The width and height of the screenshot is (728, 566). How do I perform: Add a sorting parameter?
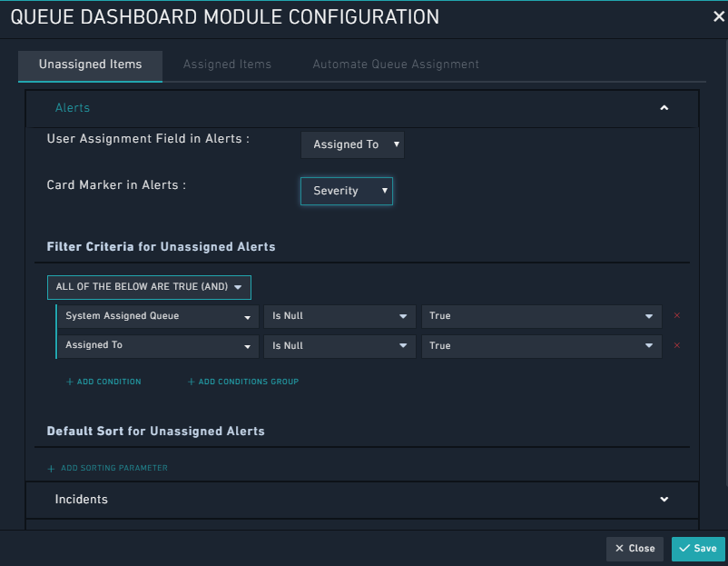108,468
